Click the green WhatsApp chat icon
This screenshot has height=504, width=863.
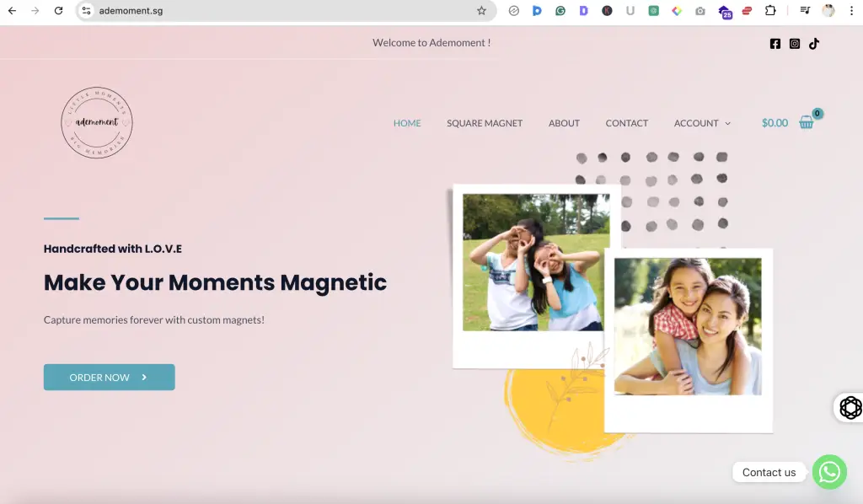829,472
